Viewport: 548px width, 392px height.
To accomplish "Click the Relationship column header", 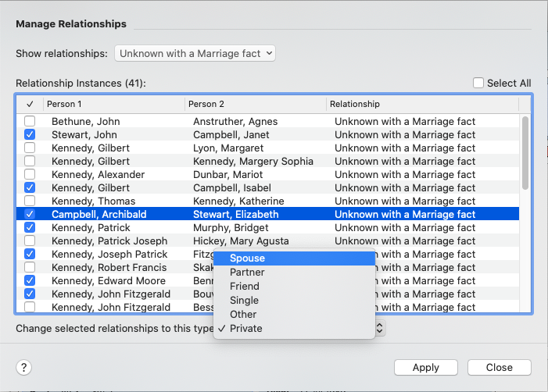I will pyautogui.click(x=422, y=104).
